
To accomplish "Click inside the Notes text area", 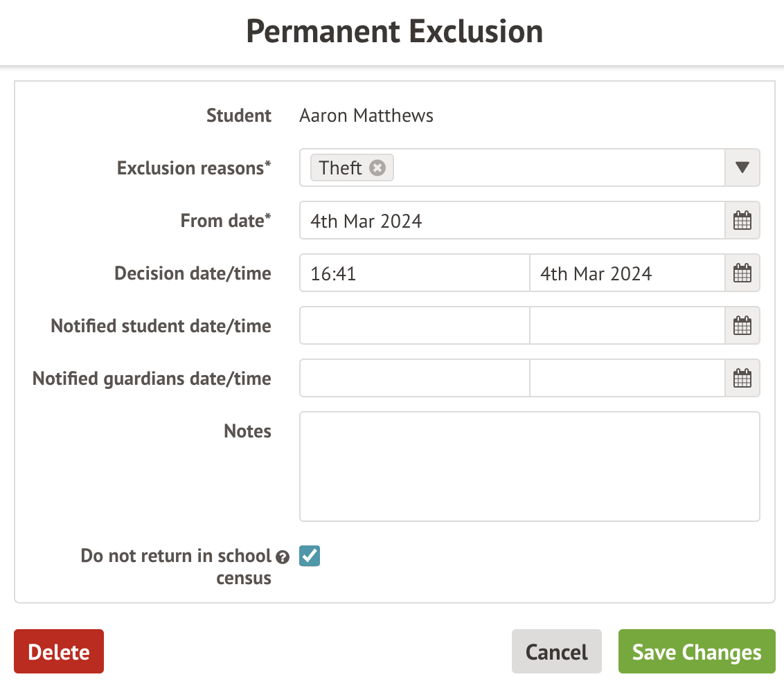I will coord(529,466).
